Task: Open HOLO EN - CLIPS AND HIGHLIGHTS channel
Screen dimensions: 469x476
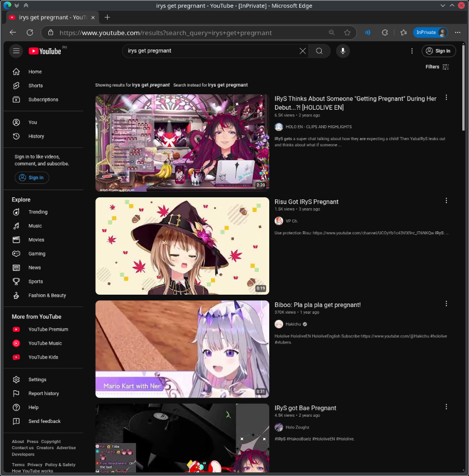Action: 319,127
